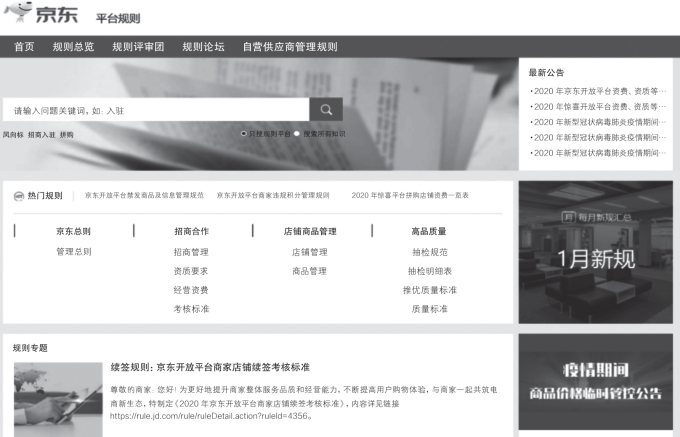680x437 pixels.
Task: Focus the keyword search input field
Action: pyautogui.click(x=156, y=109)
